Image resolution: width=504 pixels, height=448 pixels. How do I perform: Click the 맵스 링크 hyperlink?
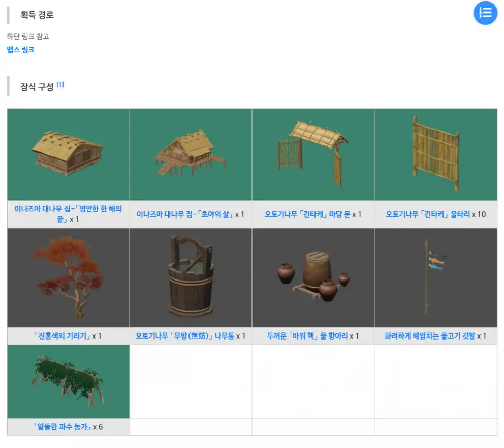(x=21, y=50)
